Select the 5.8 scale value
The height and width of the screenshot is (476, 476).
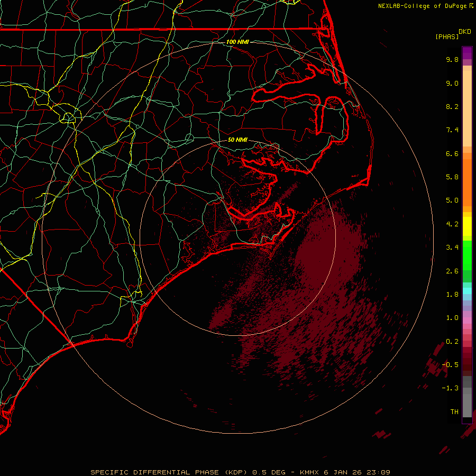pos(452,177)
